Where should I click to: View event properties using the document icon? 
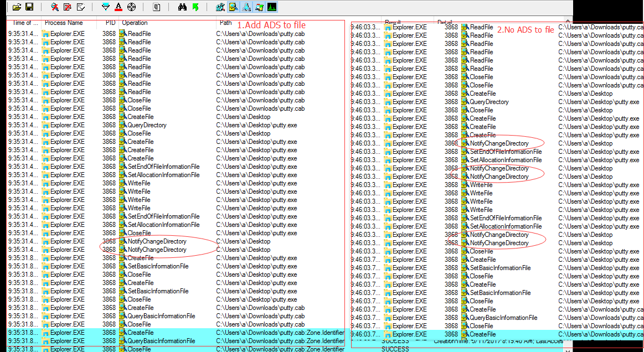[156, 7]
